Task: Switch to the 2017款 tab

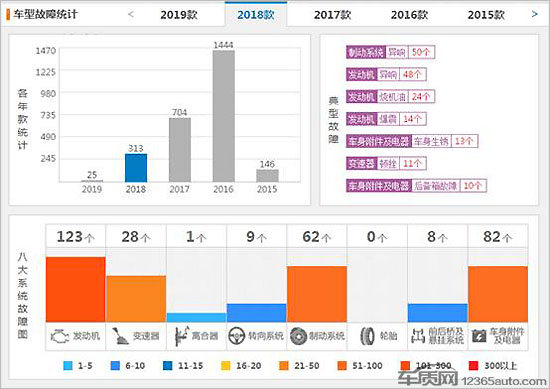Action: coord(332,15)
